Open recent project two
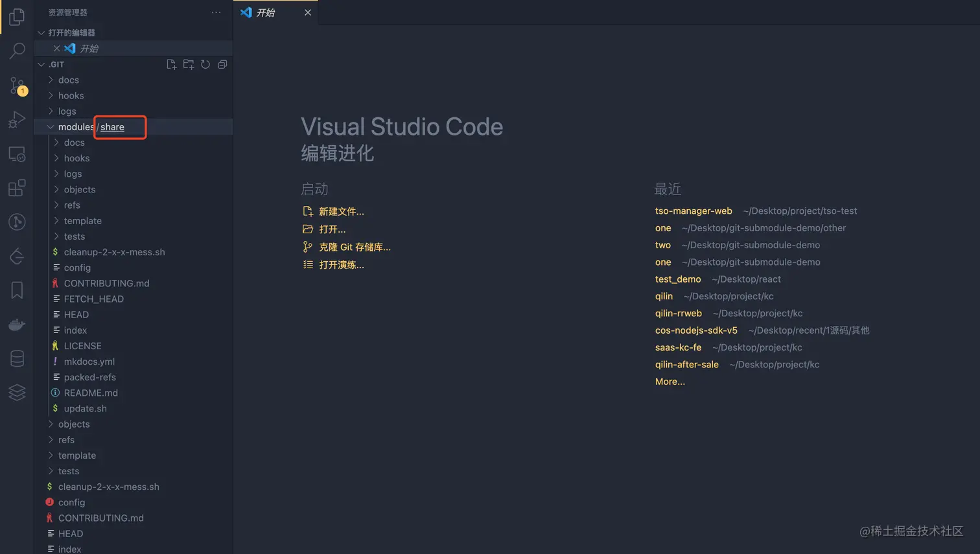Image resolution: width=980 pixels, height=554 pixels. click(663, 245)
